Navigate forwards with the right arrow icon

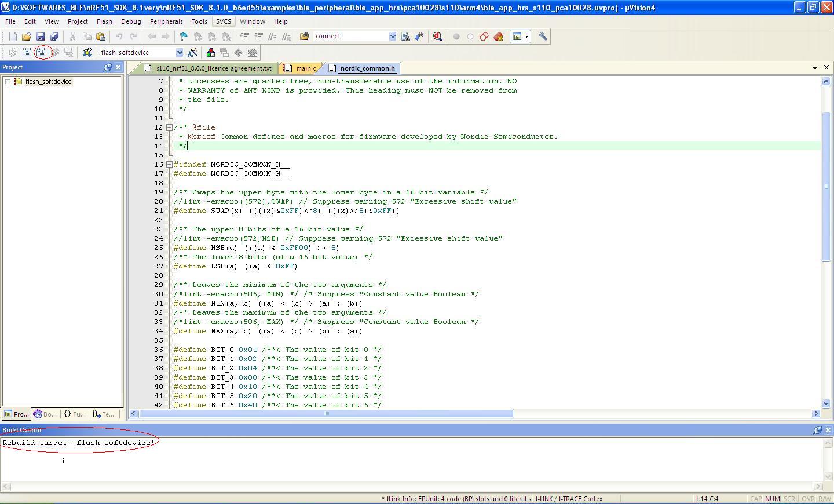pyautogui.click(x=166, y=36)
